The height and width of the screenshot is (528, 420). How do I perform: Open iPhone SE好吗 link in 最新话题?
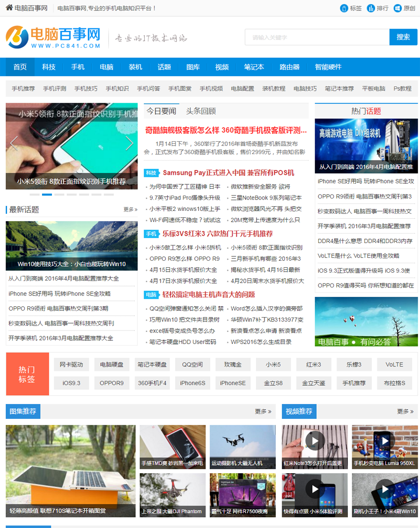point(60,293)
